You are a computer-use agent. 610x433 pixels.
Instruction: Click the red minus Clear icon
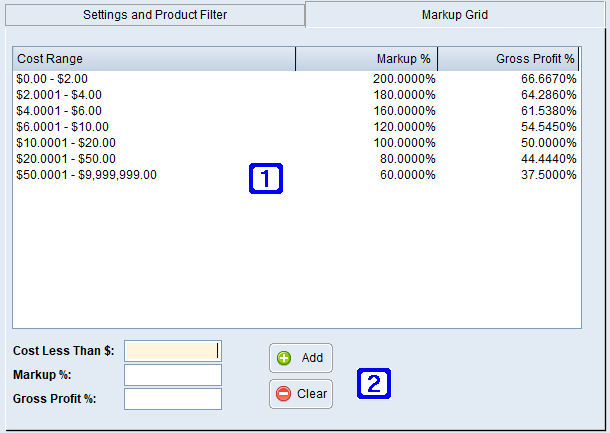pos(284,394)
